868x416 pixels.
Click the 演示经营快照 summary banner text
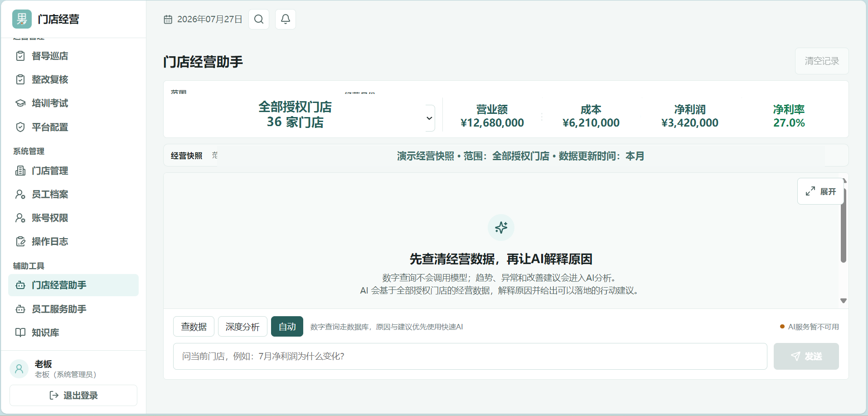tap(520, 156)
